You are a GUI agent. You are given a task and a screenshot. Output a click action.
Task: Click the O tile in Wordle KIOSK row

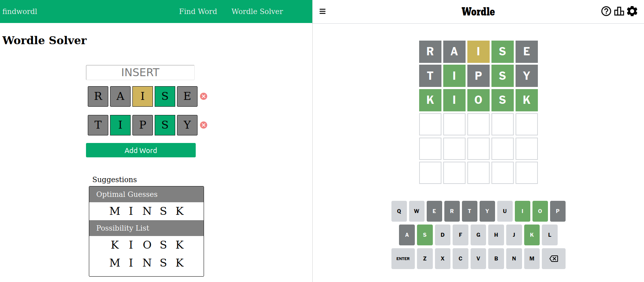[x=479, y=100]
